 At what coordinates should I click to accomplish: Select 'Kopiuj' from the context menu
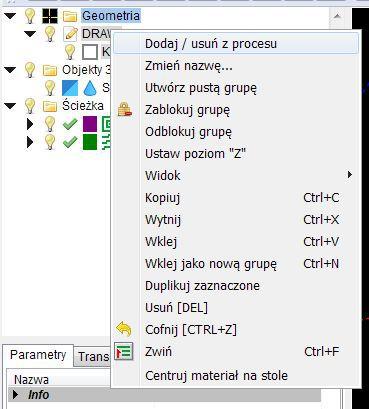[235, 198]
